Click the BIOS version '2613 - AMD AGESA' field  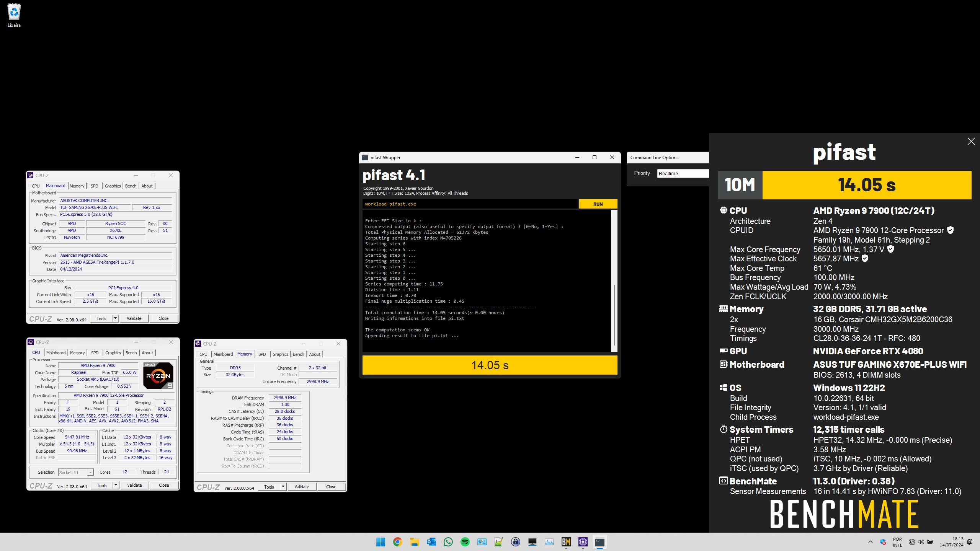[x=115, y=262]
